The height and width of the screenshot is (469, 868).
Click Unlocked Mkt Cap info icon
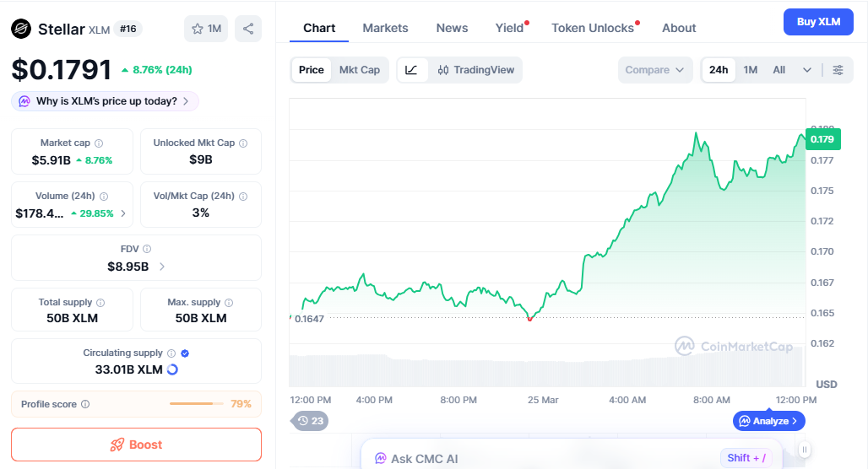pos(243,143)
